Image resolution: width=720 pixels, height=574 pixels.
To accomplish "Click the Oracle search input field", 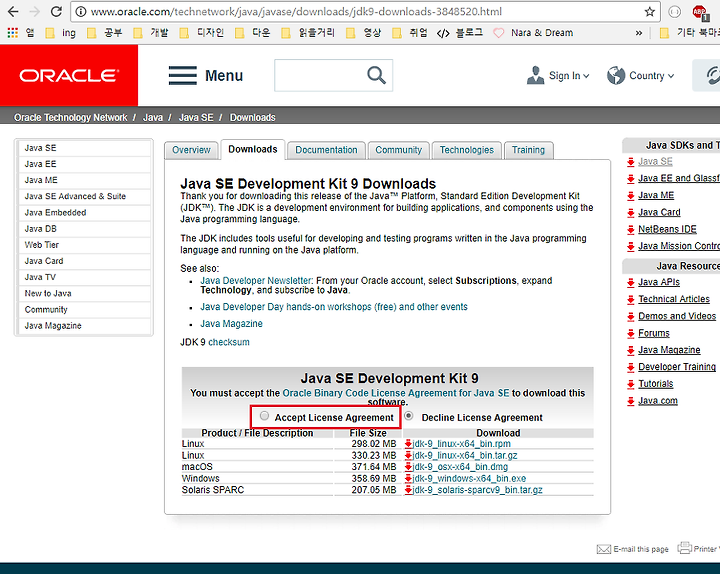I will pos(320,75).
